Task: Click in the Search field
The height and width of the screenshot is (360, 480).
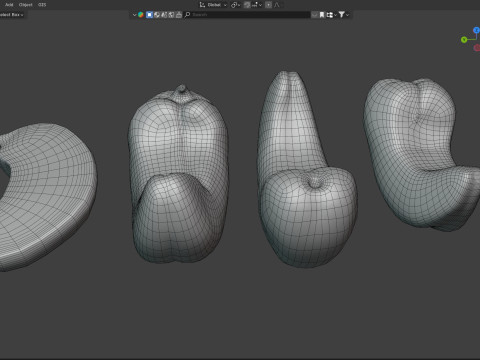Action: pyautogui.click(x=247, y=15)
